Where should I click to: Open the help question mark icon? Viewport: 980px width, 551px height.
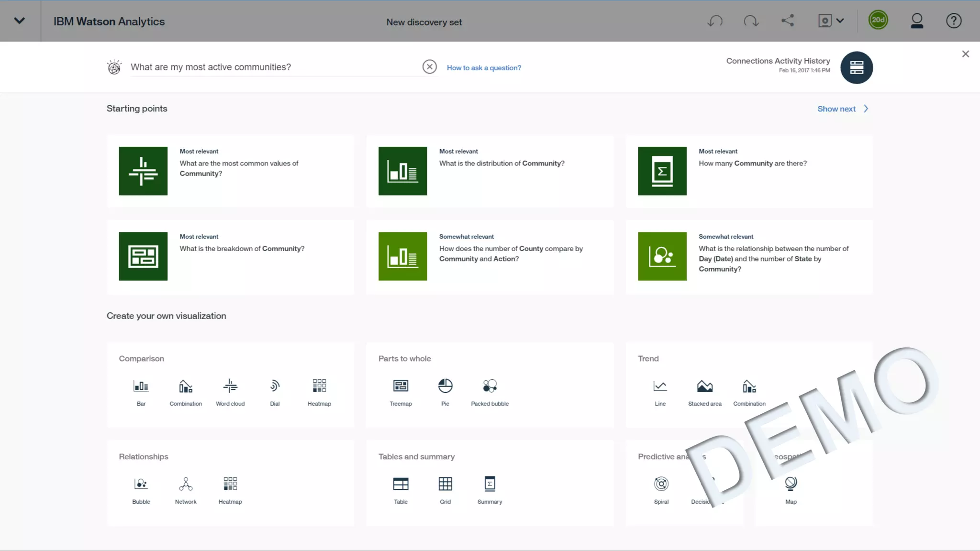coord(953,21)
